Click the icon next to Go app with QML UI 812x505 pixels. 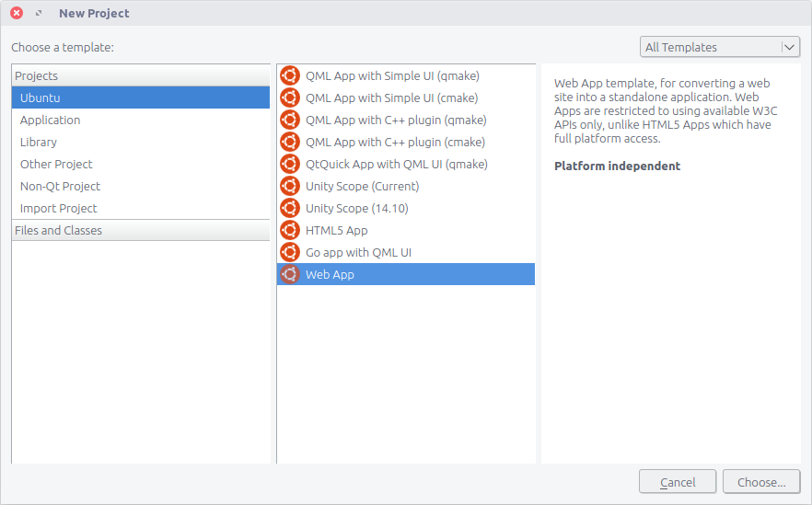(x=290, y=252)
